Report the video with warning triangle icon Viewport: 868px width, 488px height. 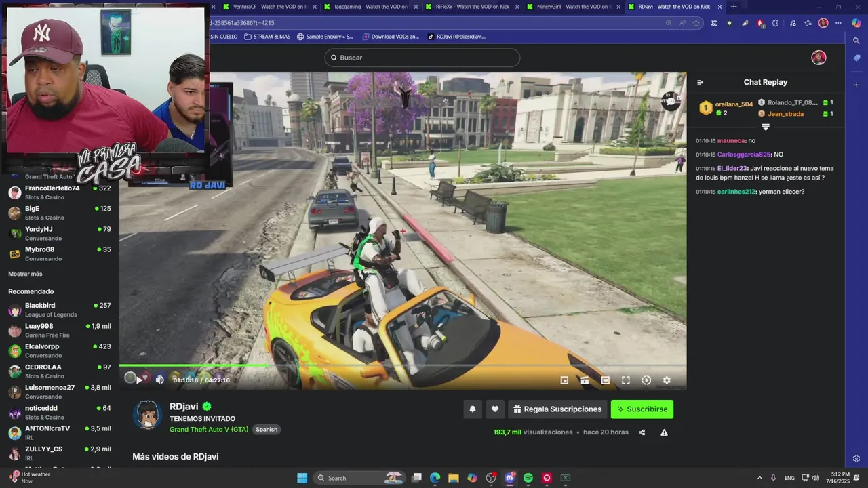[664, 432]
